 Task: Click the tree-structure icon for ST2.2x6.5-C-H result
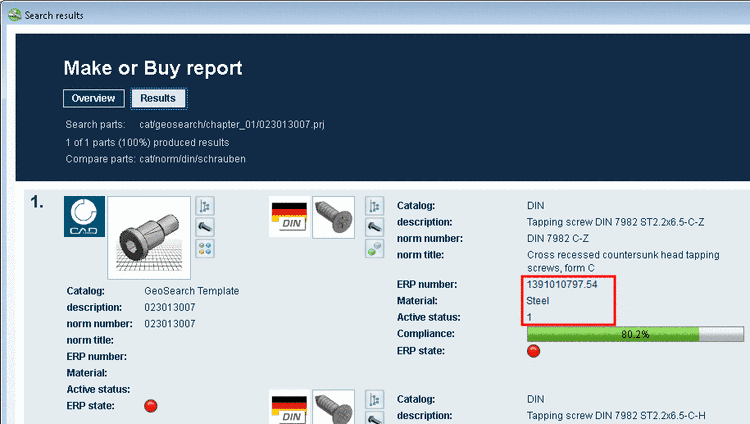tap(375, 399)
